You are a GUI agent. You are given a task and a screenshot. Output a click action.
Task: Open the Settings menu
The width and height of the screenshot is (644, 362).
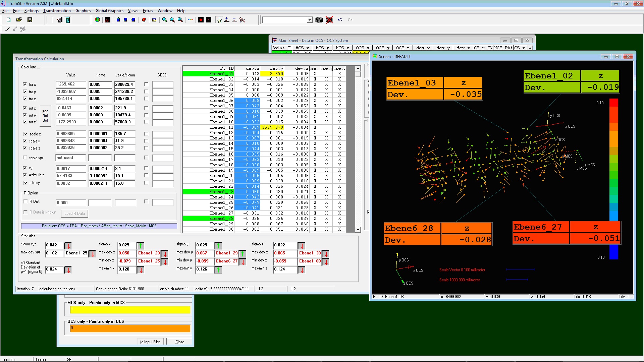tap(31, 11)
